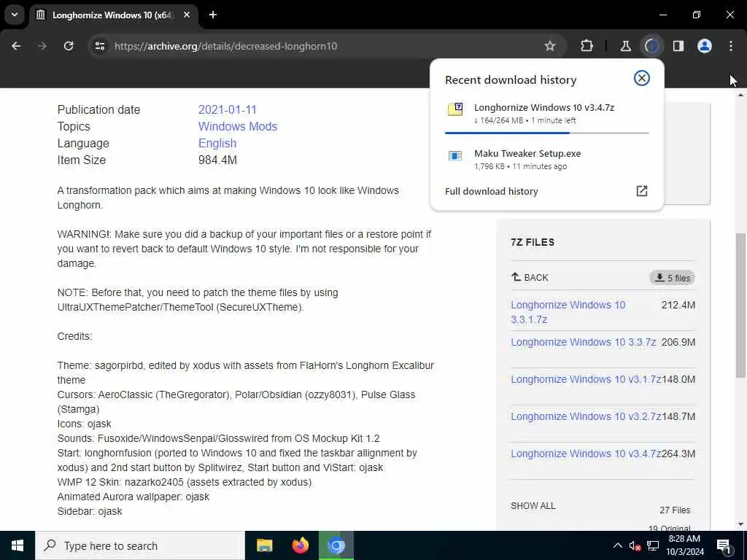Open the clock showing 8:28 AM
This screenshot has height=560, width=747.
pyautogui.click(x=684, y=545)
